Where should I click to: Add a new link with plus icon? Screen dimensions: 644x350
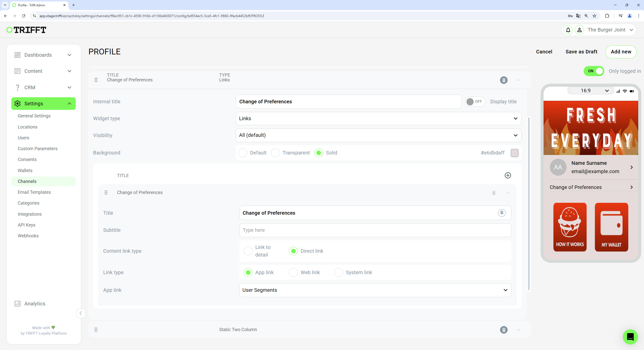click(508, 175)
